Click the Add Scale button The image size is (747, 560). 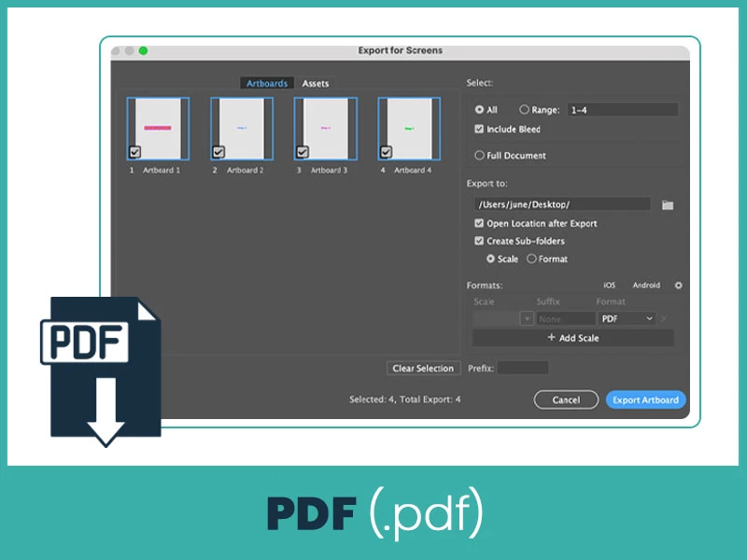[574, 337]
